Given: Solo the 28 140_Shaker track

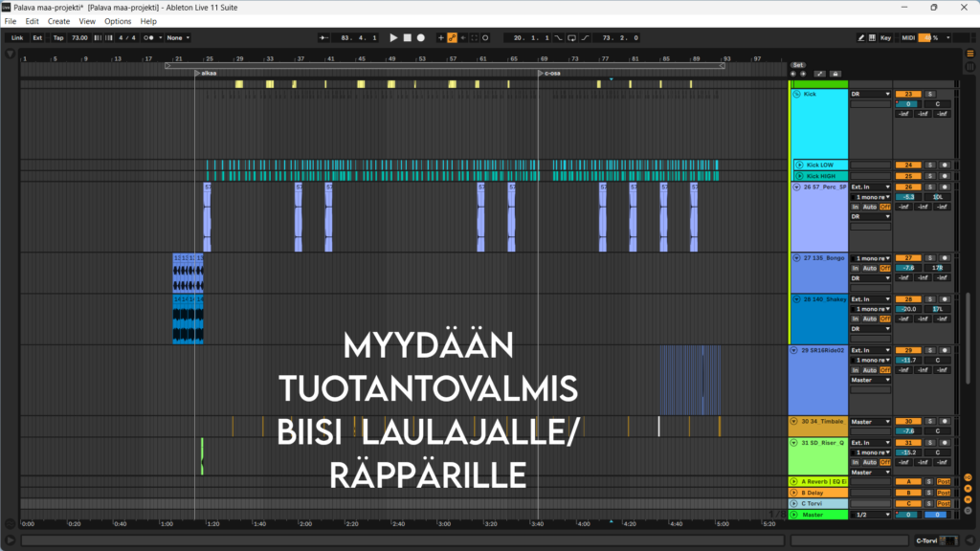Looking at the screenshot, I should coord(929,299).
